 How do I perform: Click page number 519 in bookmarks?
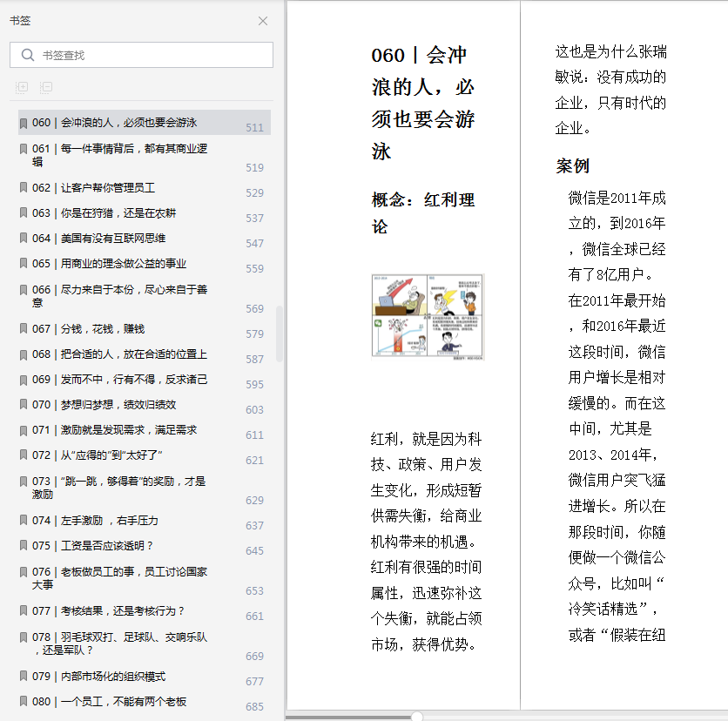click(x=254, y=167)
